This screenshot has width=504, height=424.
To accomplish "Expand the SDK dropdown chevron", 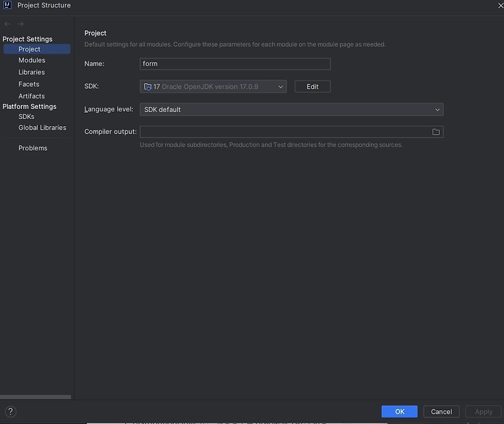I will point(280,87).
